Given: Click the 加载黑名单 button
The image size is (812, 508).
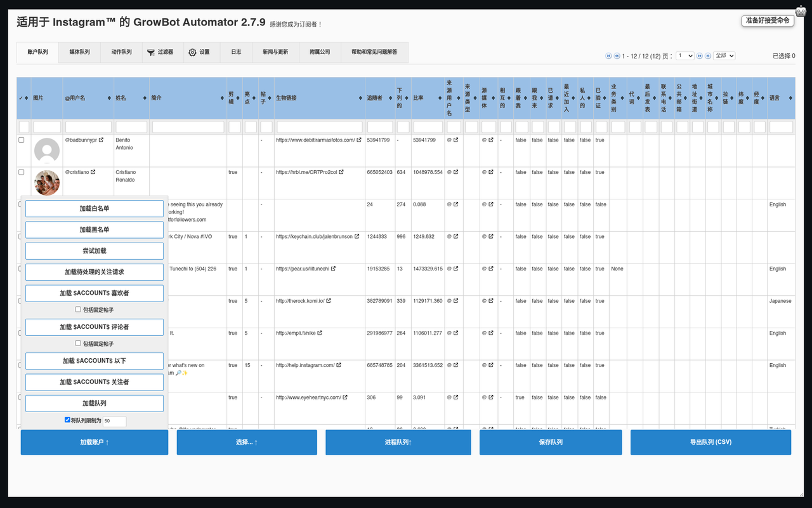Looking at the screenshot, I should click(x=95, y=229).
